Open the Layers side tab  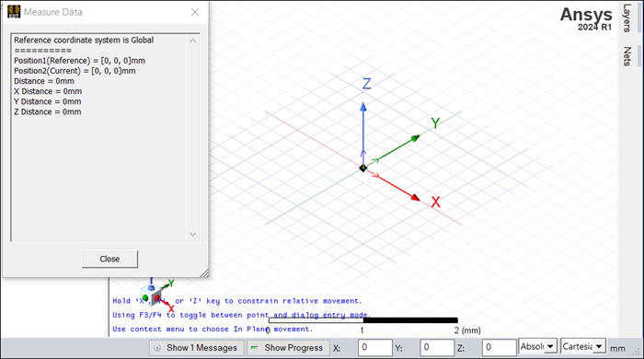point(627,18)
